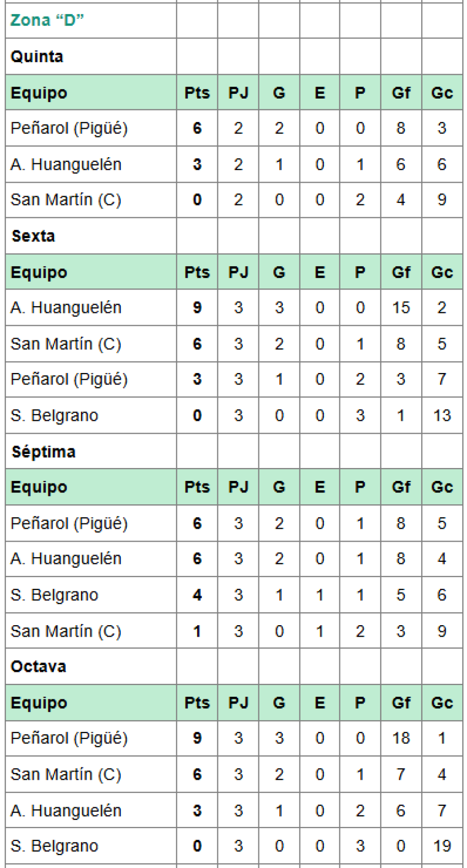Click the Octava section title
Screen dimensions: 467x868
click(38, 667)
